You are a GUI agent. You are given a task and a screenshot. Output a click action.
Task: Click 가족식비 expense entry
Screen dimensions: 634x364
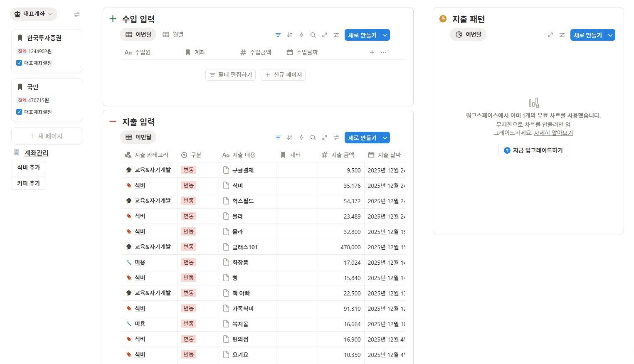243,308
